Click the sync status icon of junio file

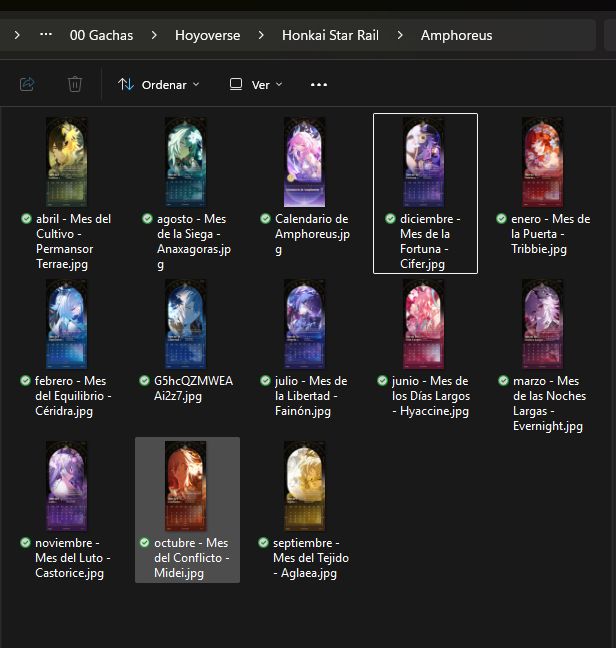pyautogui.click(x=382, y=380)
